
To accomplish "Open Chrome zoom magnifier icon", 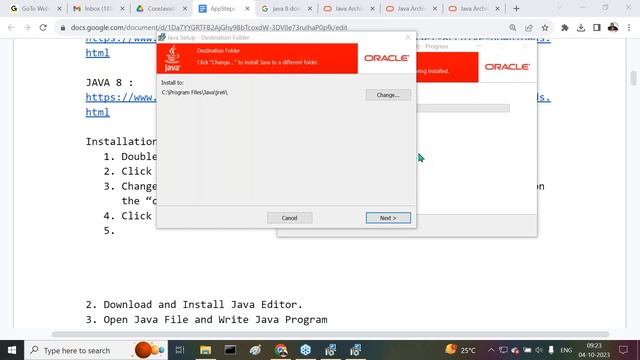I will (x=513, y=28).
